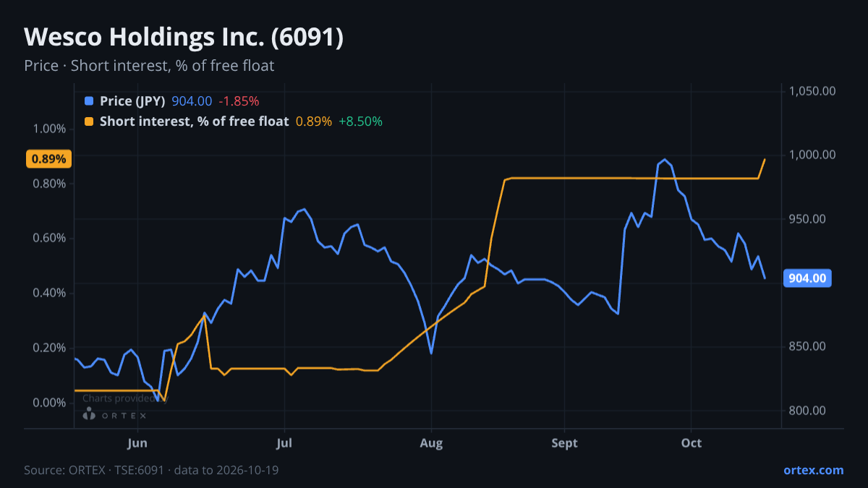Open the ortex.com link
Viewport: 868px width, 488px height.
click(x=813, y=470)
